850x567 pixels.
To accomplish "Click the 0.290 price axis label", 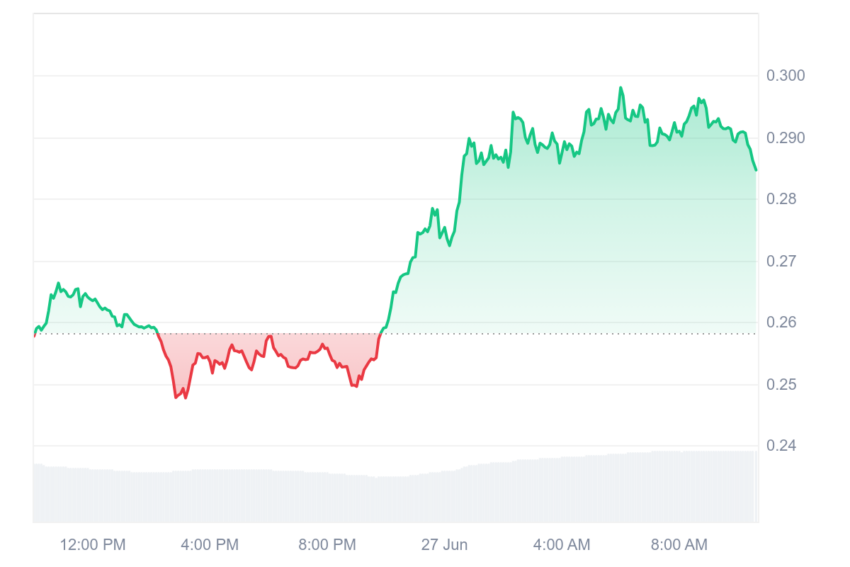I will coord(785,138).
